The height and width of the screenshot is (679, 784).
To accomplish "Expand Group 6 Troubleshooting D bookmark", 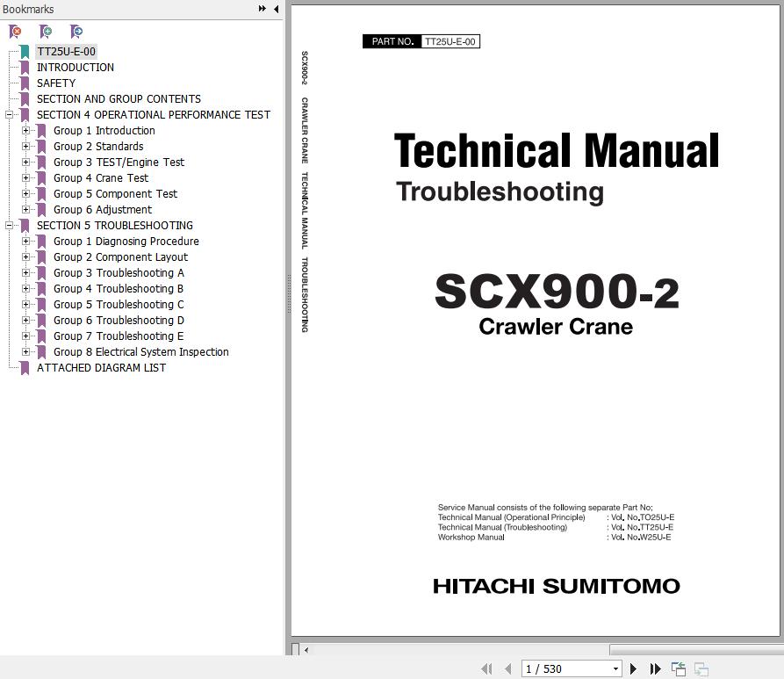I will click(x=25, y=321).
